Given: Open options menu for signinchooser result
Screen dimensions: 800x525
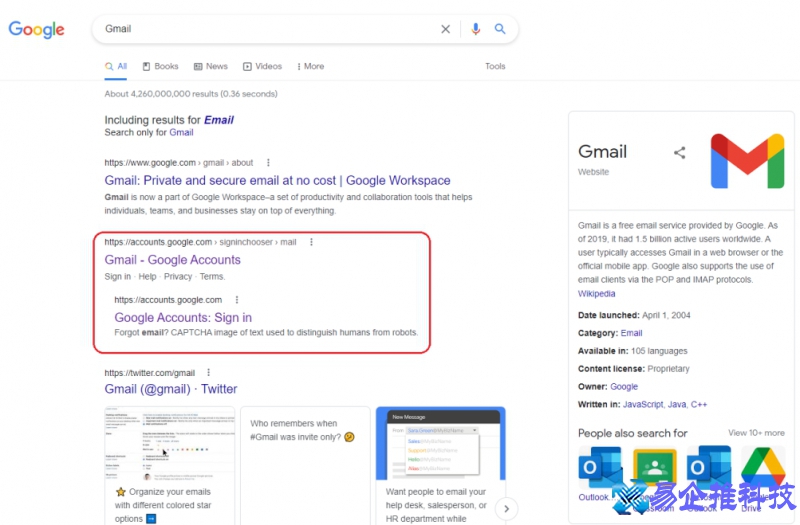Looking at the screenshot, I should coord(311,242).
